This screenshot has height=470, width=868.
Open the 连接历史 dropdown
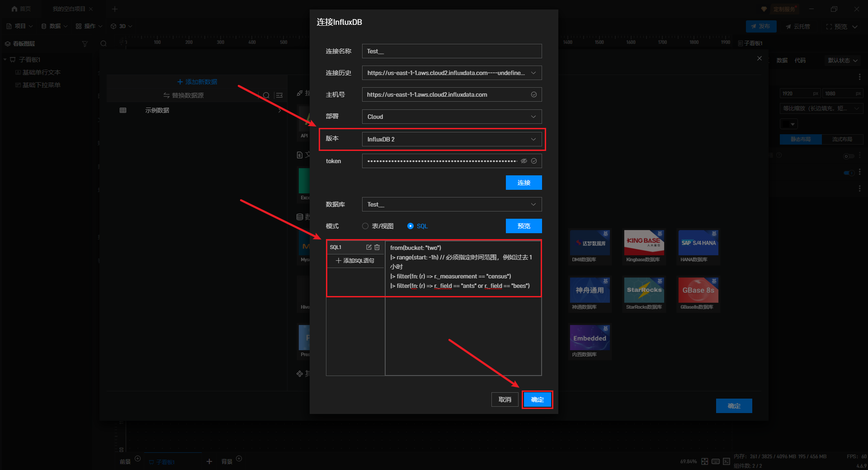coord(452,73)
